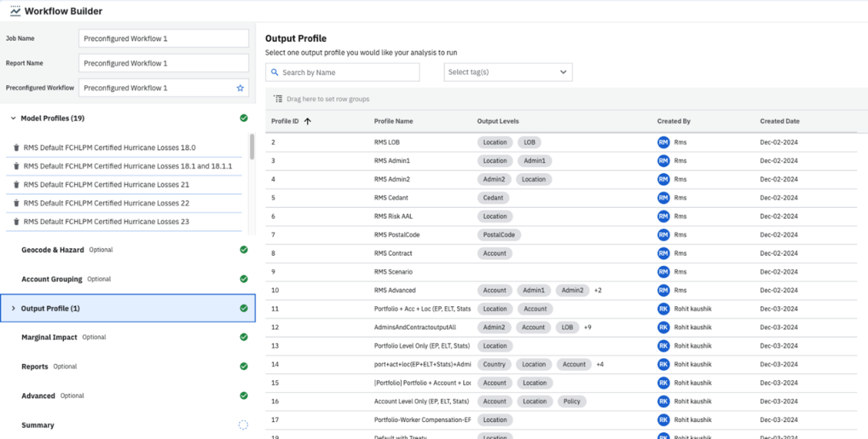Click inside the Job Name input field
The width and height of the screenshot is (868, 439).
pyautogui.click(x=163, y=38)
